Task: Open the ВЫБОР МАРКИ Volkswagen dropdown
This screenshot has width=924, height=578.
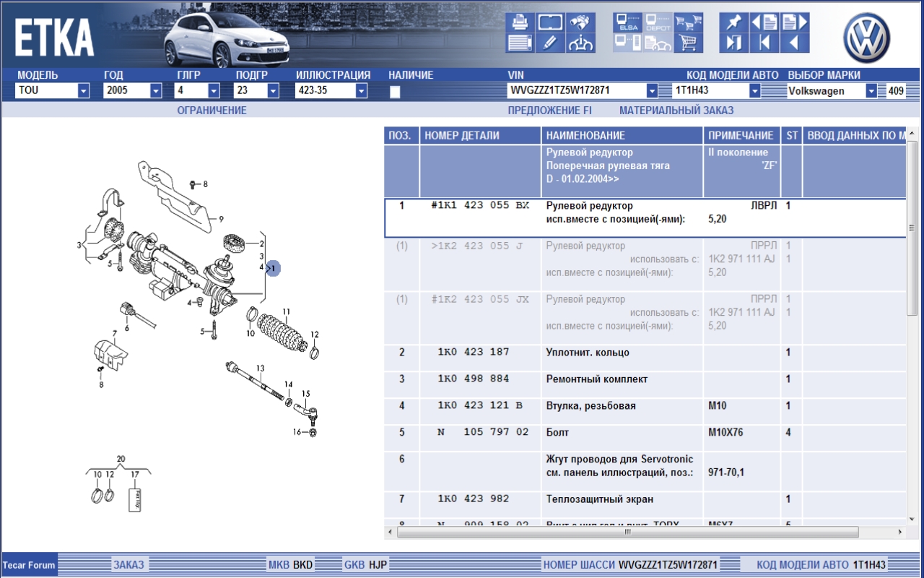Action: [x=871, y=91]
